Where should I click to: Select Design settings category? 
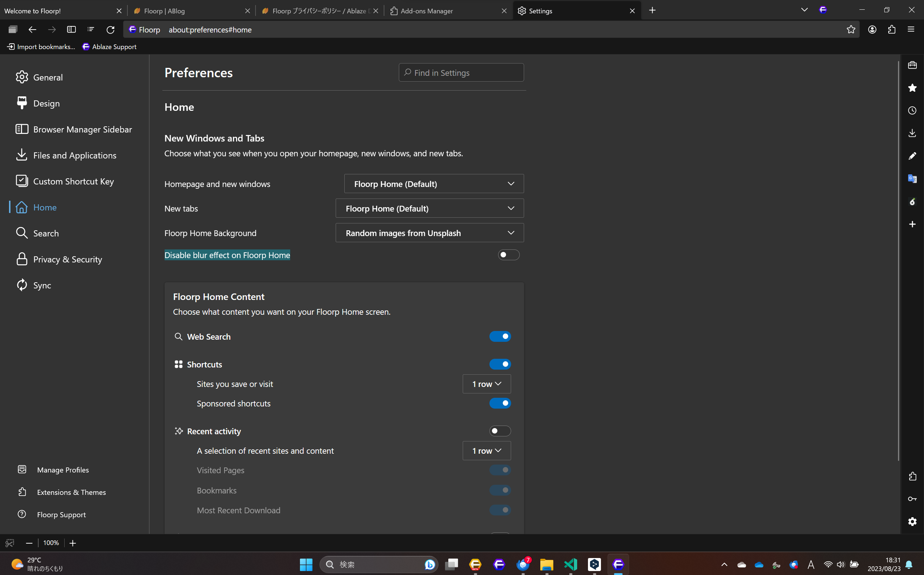[x=38, y=103]
